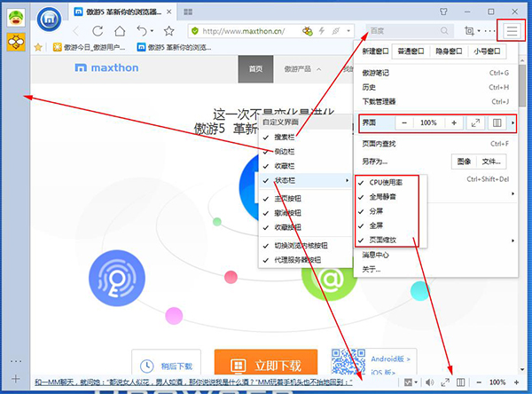Save page as 图像 button
The height and width of the screenshot is (394, 532).
(x=464, y=162)
